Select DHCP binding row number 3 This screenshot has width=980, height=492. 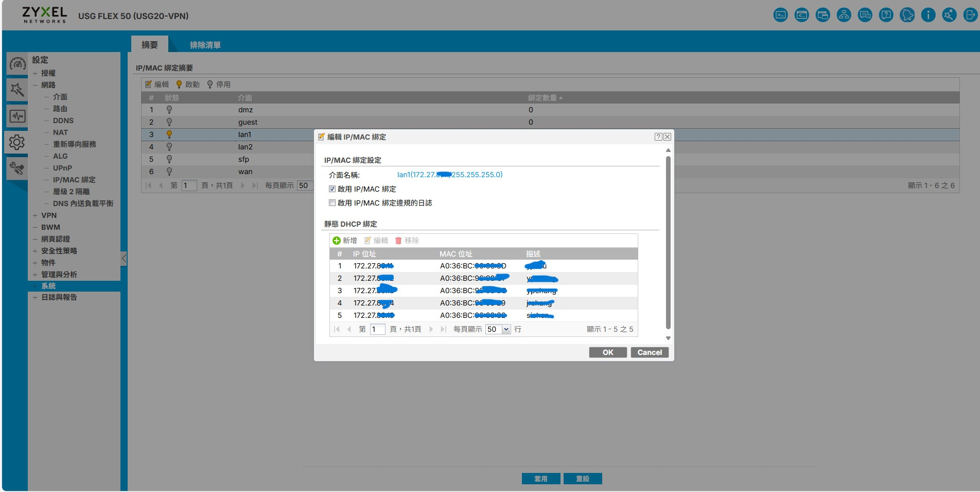click(x=483, y=291)
